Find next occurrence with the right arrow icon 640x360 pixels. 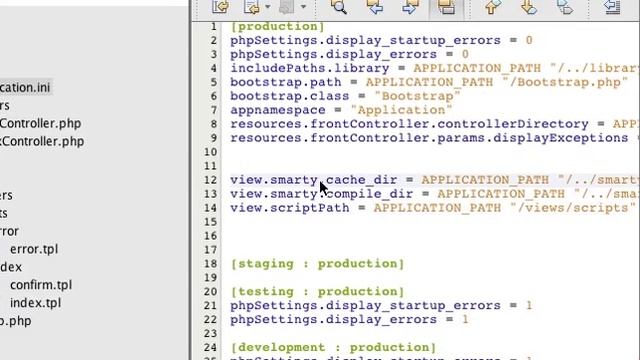tap(410, 7)
